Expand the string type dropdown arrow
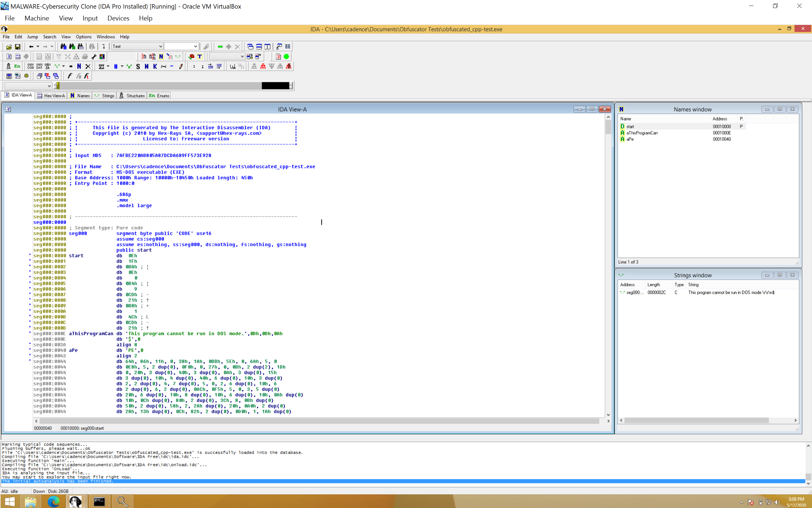Image resolution: width=812 pixels, height=508 pixels. point(64,66)
